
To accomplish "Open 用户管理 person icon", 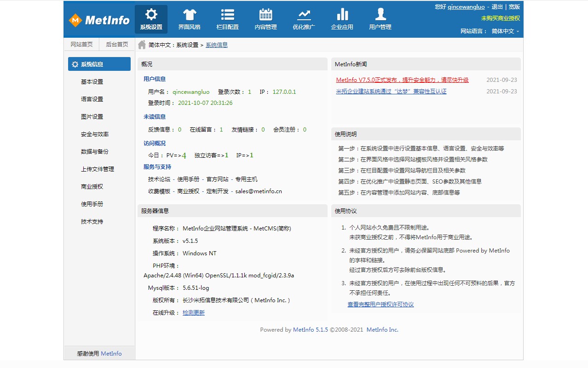I will click(380, 14).
